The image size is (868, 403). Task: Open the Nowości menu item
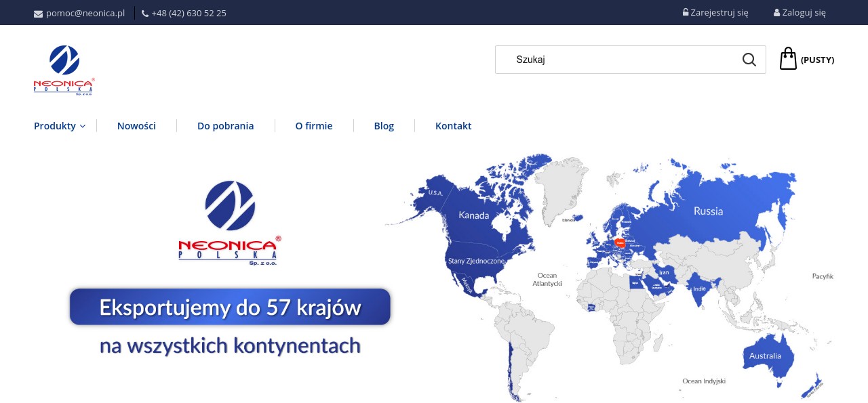pyautogui.click(x=136, y=126)
